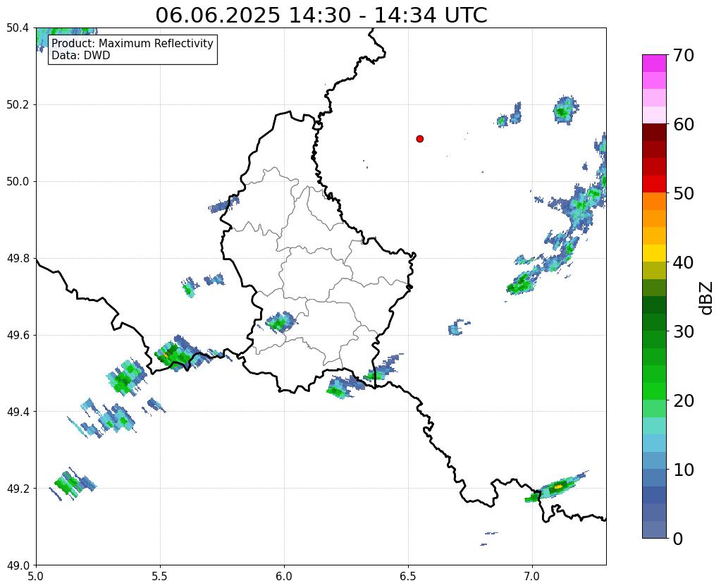721x588 pixels.
Task: Pick the lowest slate-blue segment at 0 dBZ
Action: click(654, 529)
